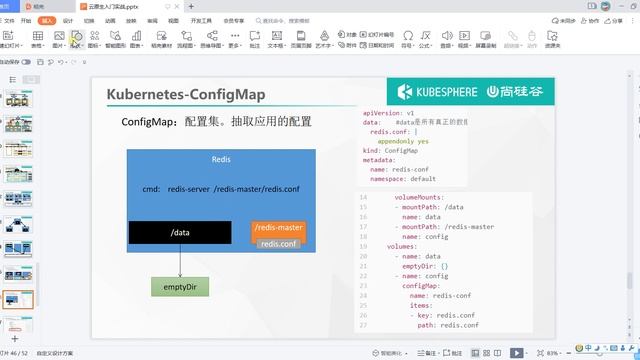Click the Flowchart icon
This screenshot has width=640, height=360.
(x=187, y=36)
